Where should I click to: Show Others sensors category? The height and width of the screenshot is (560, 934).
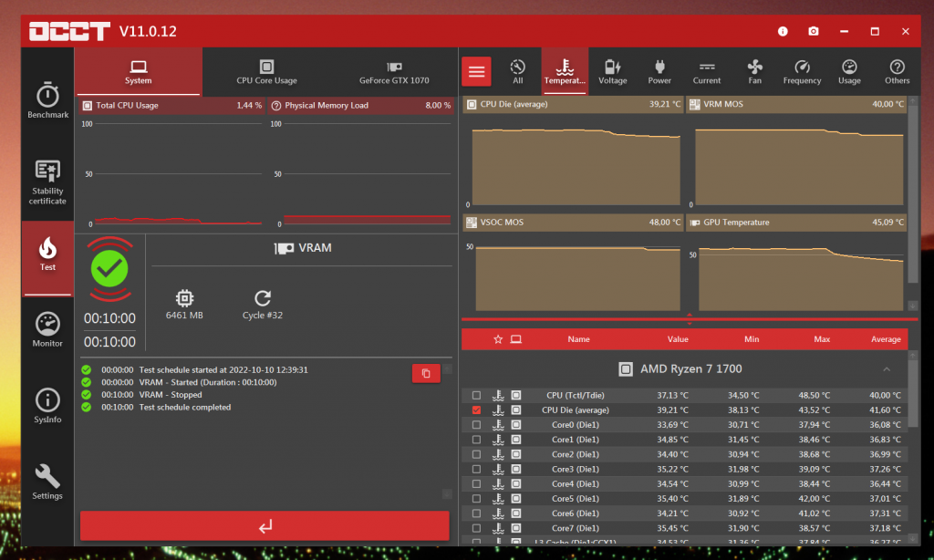coord(898,72)
